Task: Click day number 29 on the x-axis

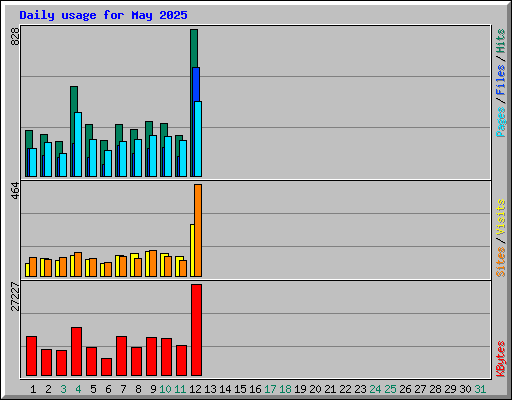Action: [x=450, y=389]
